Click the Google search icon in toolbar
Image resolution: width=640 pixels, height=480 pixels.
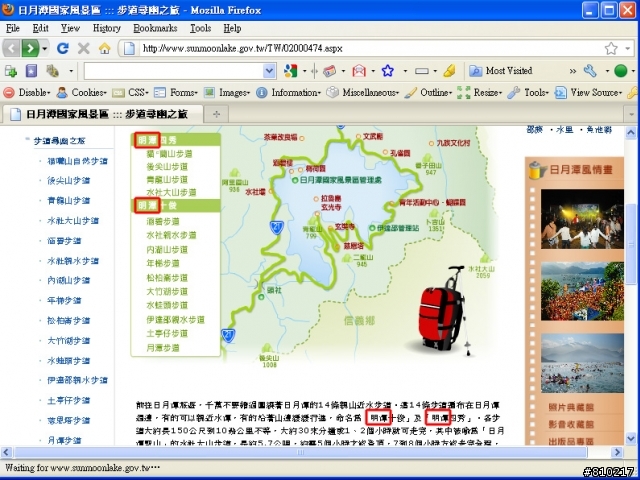[290, 71]
